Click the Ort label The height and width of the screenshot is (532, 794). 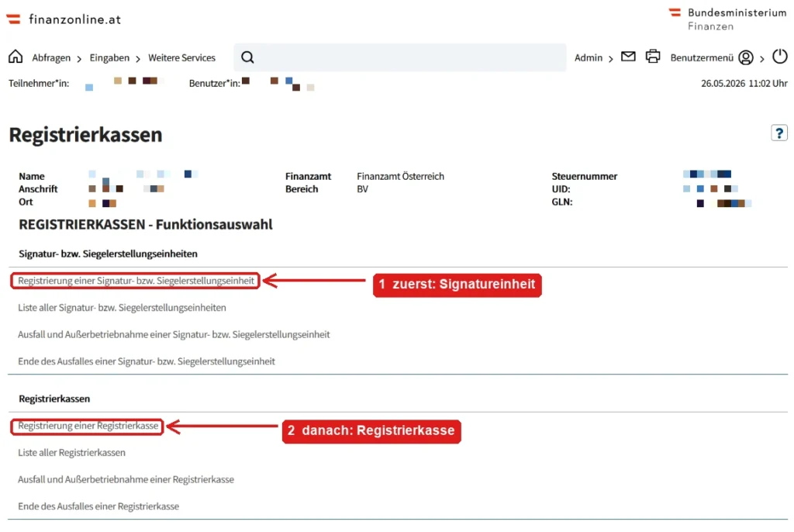[26, 202]
